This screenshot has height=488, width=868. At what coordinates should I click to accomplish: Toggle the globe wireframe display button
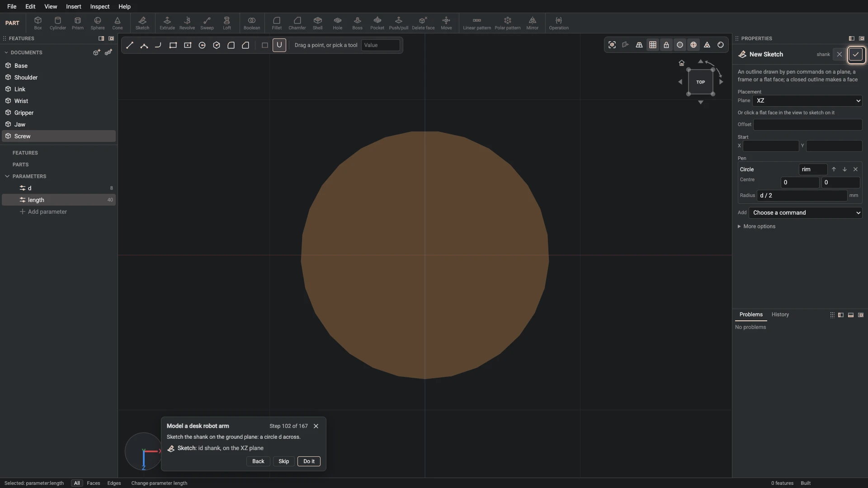tap(693, 45)
